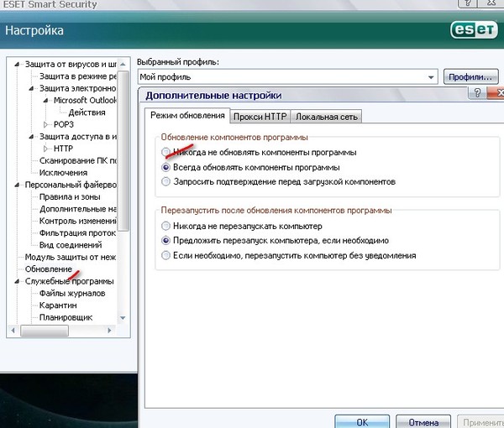Switch to Локальная сеть tab
The image size is (504, 428).
click(x=326, y=117)
